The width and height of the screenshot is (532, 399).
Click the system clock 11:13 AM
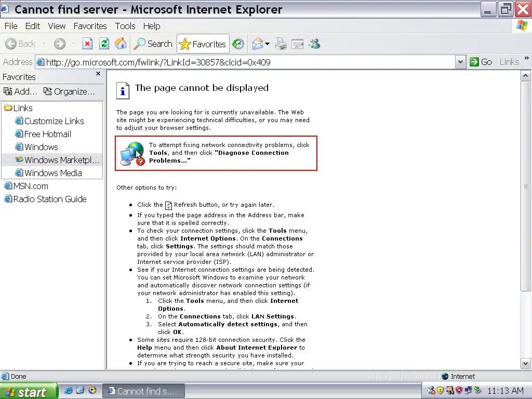505,391
